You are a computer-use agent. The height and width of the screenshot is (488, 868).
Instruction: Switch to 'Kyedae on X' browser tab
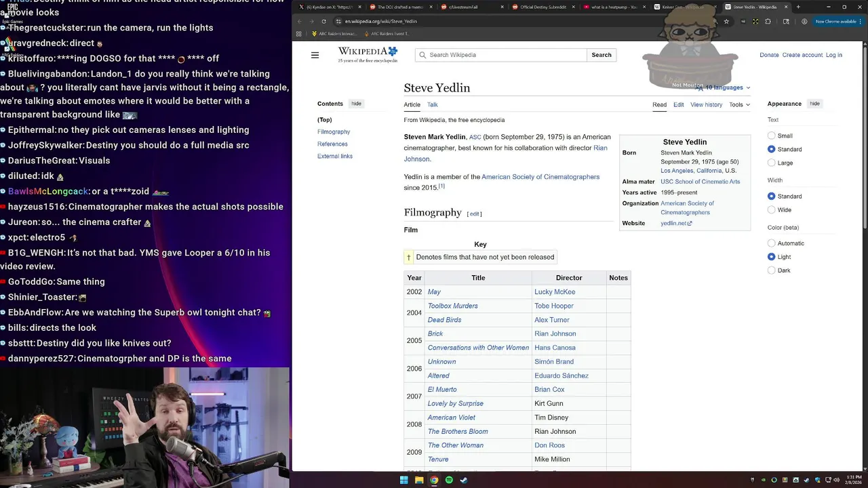pos(329,7)
